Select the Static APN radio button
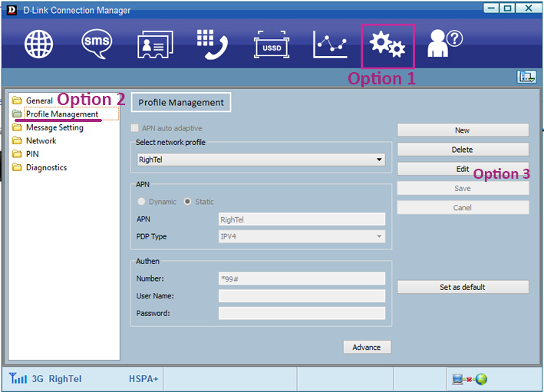 pyautogui.click(x=187, y=202)
